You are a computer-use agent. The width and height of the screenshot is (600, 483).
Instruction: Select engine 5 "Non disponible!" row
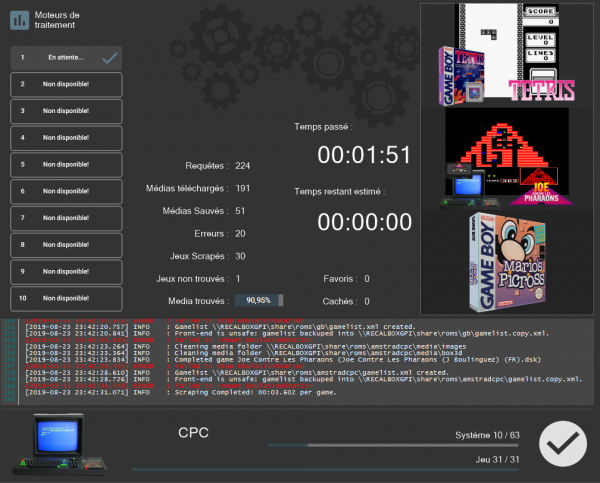[66, 164]
